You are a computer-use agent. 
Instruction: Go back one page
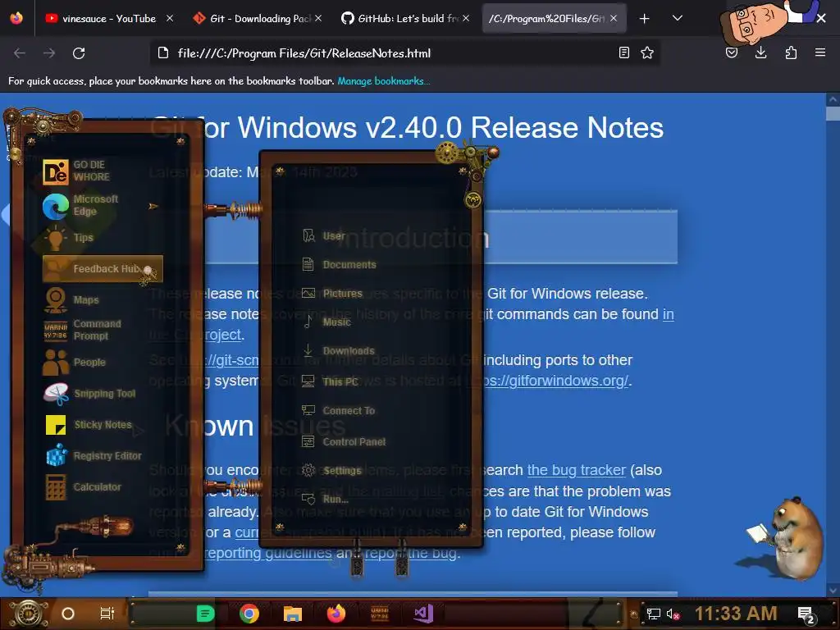20,53
